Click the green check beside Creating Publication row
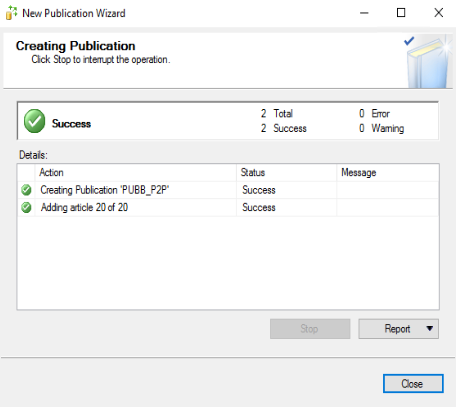The width and height of the screenshot is (456, 407). pos(26,190)
